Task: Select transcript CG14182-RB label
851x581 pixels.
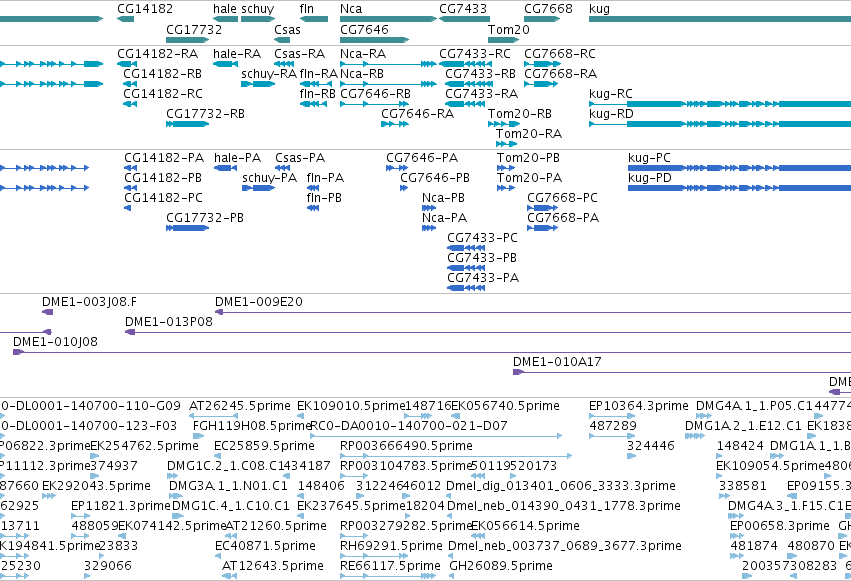Action: pos(163,74)
